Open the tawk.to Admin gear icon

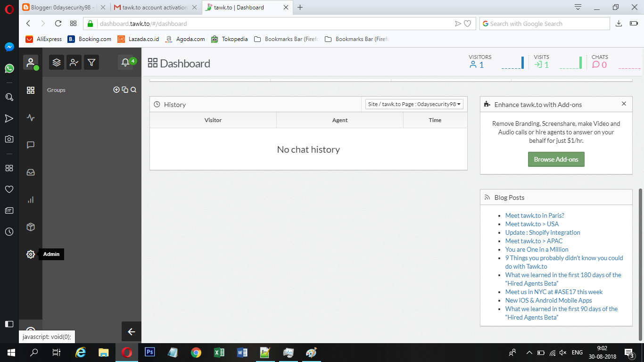tap(31, 254)
